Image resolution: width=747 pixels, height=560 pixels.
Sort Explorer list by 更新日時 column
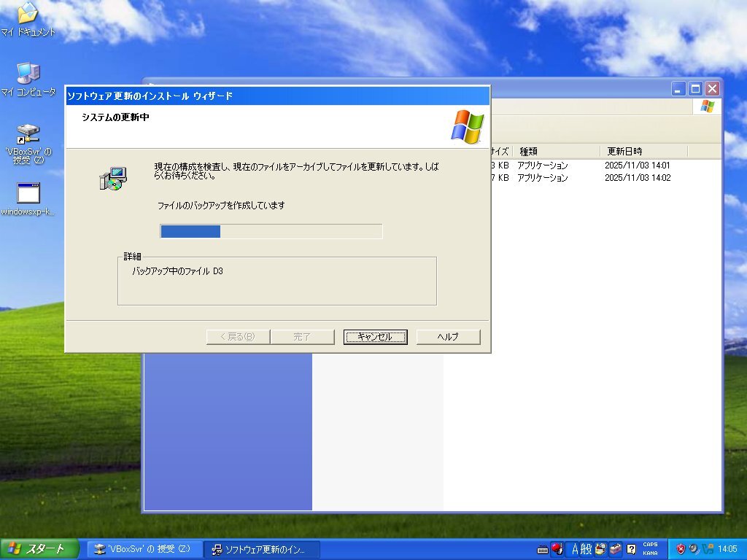(x=643, y=152)
